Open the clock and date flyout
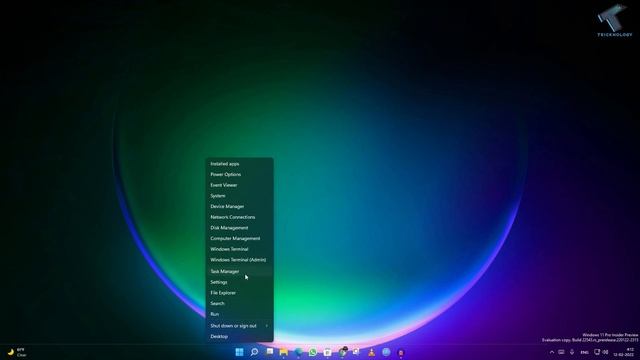640x360 pixels. click(624, 352)
